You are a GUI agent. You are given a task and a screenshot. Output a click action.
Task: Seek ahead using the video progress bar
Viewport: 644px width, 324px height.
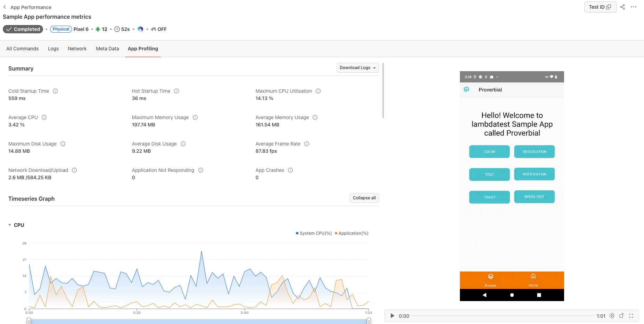[x=504, y=316]
